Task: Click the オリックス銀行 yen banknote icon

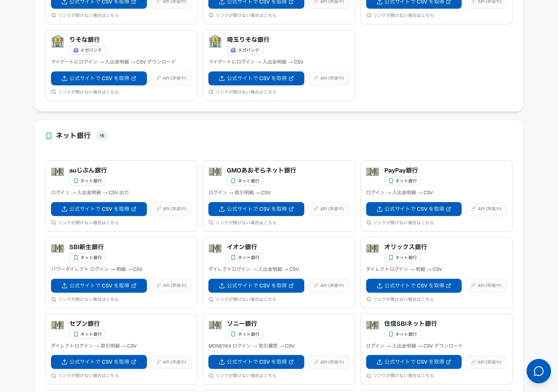Action: (x=373, y=248)
